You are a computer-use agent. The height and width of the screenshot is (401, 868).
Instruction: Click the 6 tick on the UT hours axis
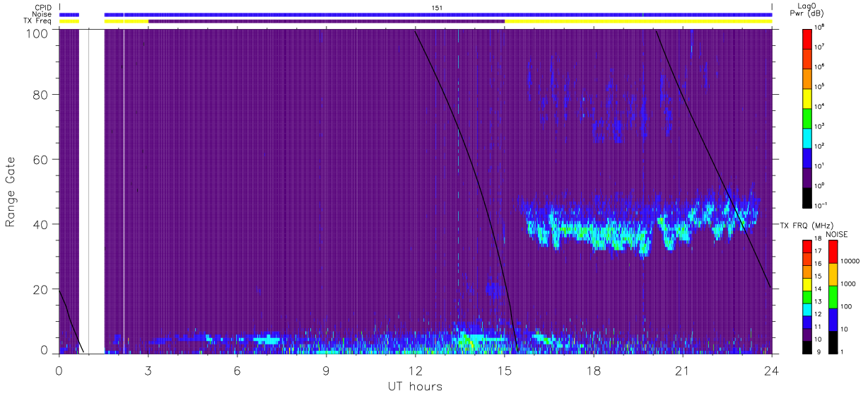(237, 370)
